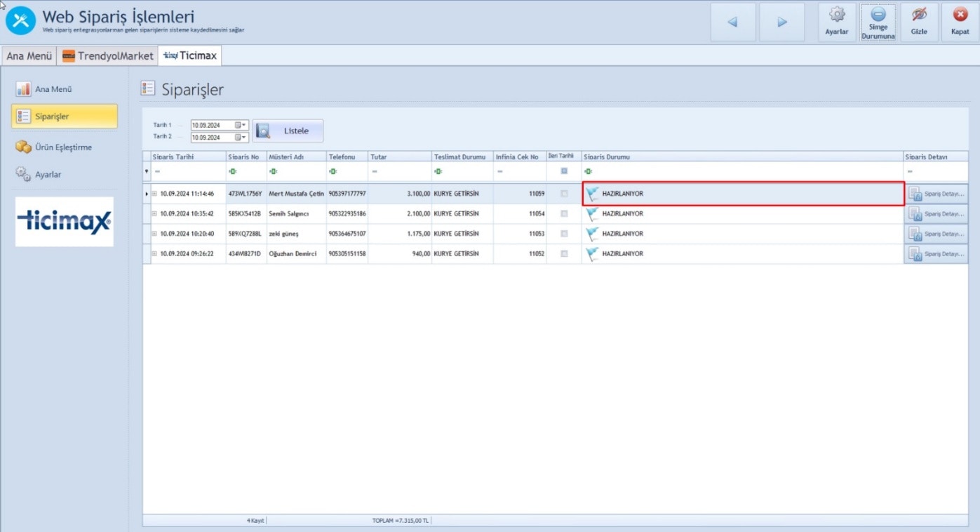Click amount cell 3.100,00
Viewport: 980px width, 532px height.
pos(400,194)
